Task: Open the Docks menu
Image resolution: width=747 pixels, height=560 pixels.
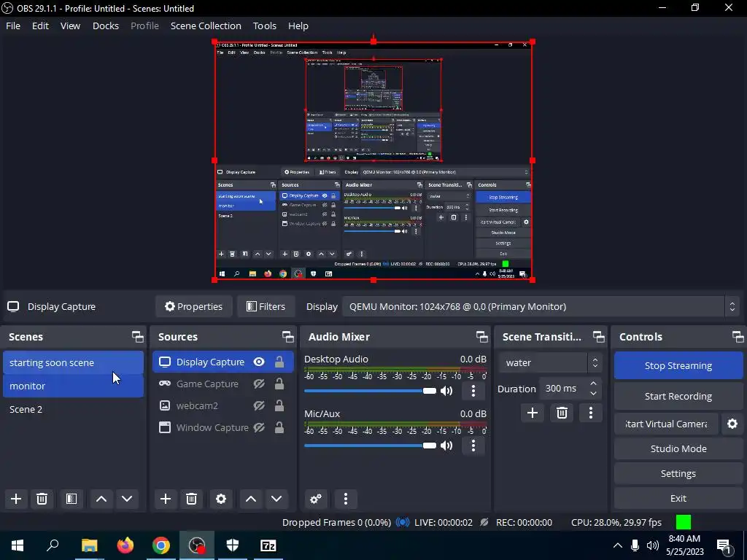Action: 105,26
